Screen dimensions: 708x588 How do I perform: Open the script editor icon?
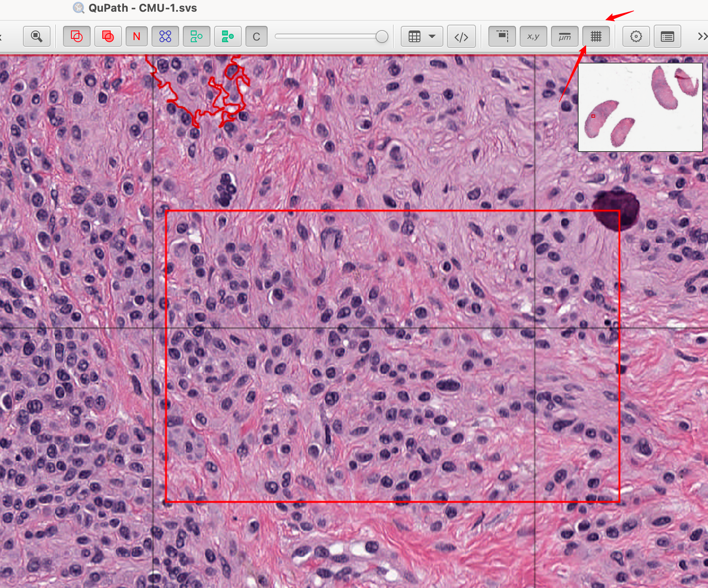pos(461,37)
